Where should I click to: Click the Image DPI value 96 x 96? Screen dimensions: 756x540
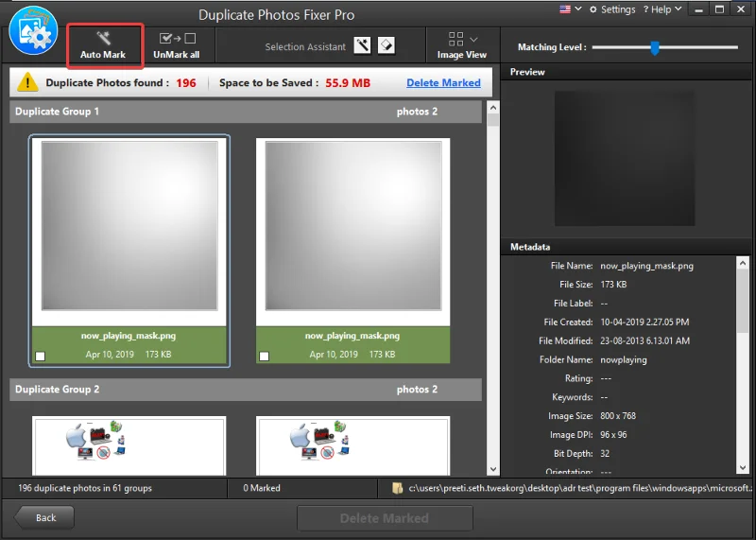tap(613, 435)
